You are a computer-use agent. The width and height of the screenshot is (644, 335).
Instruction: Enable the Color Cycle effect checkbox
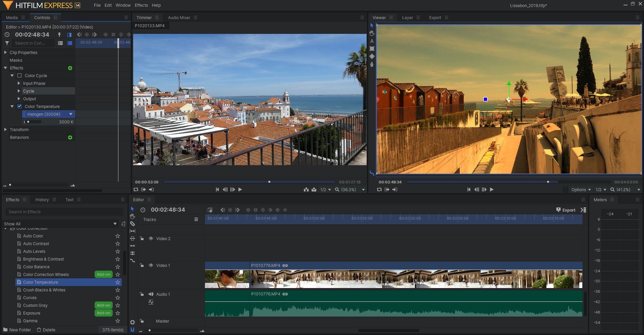(19, 76)
